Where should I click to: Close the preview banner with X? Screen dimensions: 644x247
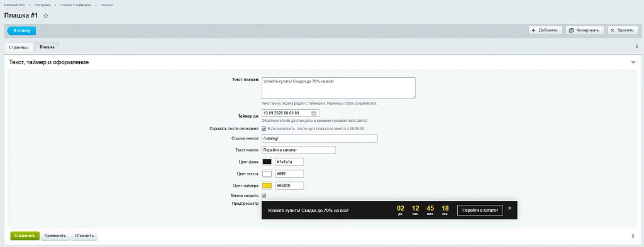509,208
